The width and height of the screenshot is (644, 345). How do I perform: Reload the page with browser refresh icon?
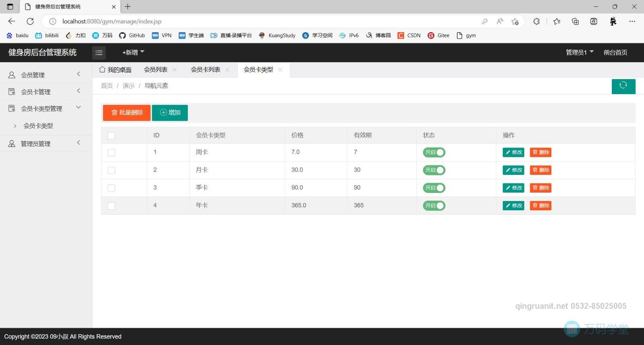point(30,21)
